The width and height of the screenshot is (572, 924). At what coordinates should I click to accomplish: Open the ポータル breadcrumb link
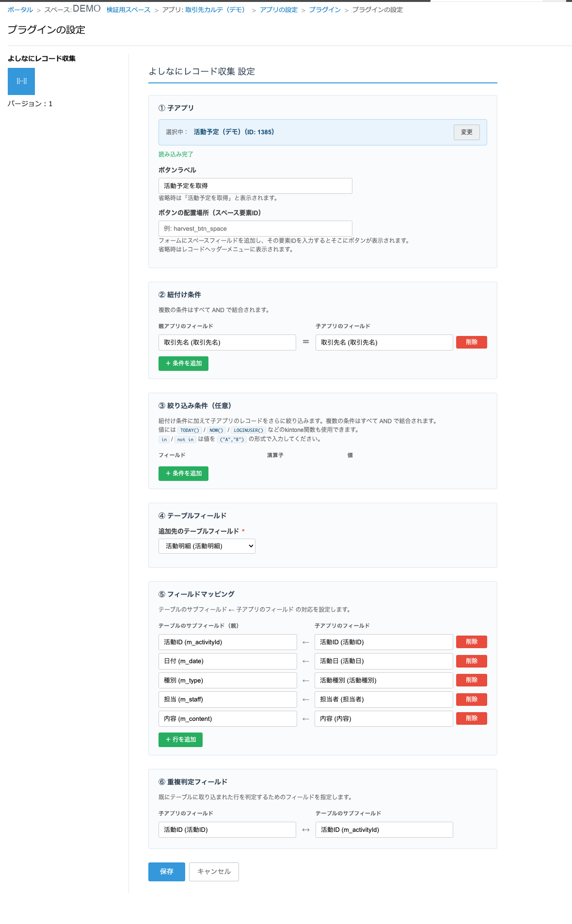tap(20, 10)
